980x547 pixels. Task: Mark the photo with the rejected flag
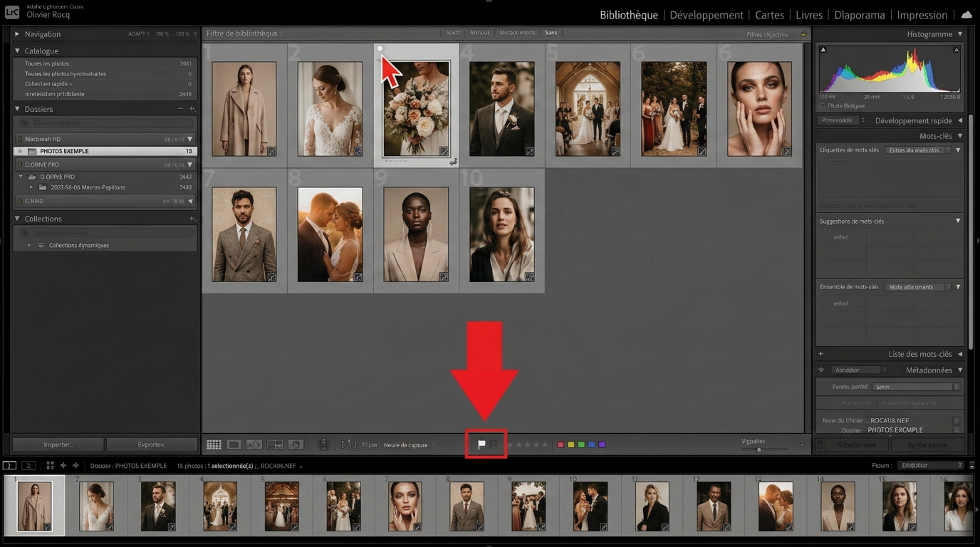pos(494,444)
